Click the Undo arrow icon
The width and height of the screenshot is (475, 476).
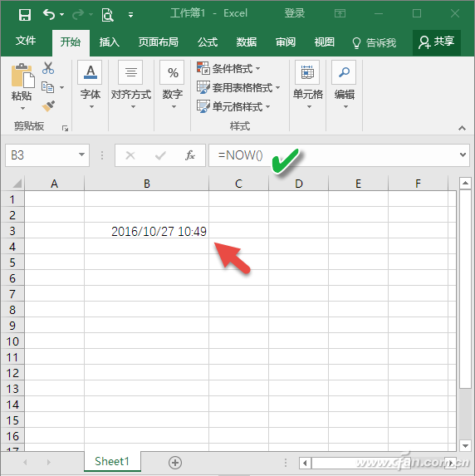coord(49,14)
